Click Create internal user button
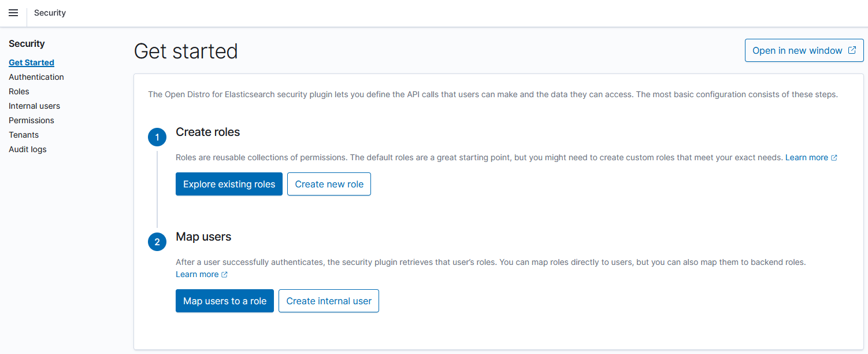 click(x=329, y=301)
